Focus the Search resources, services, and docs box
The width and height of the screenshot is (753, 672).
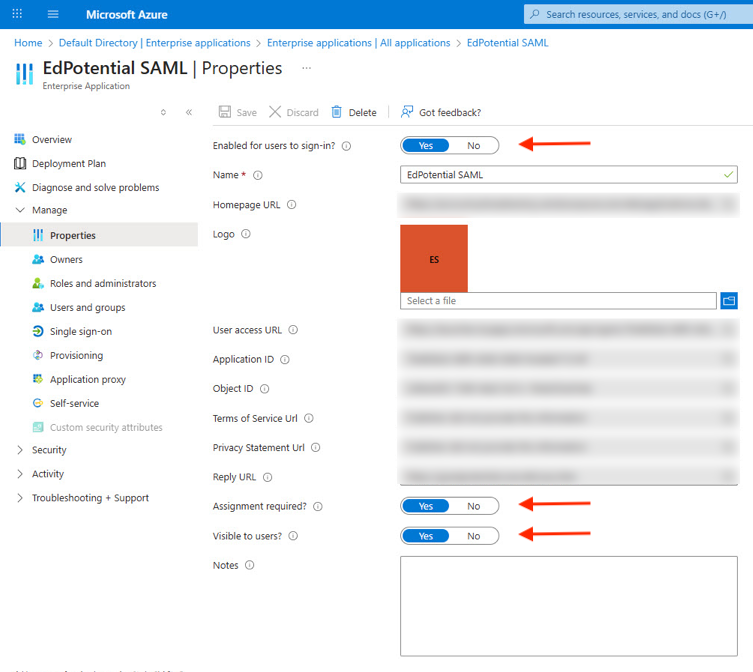[x=638, y=14]
